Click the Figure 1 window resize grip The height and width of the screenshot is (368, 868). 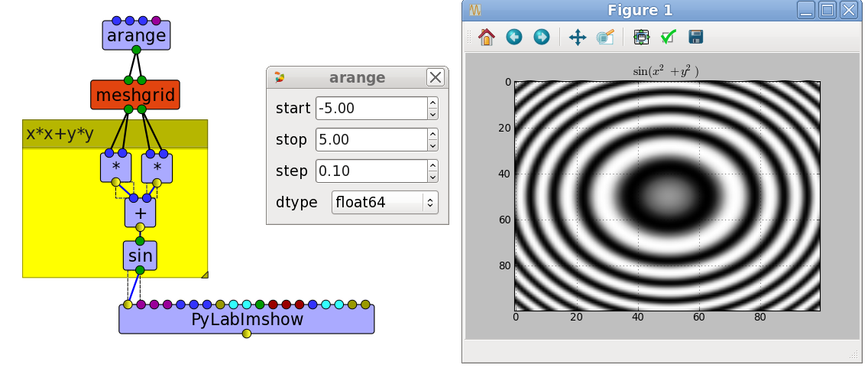(x=853, y=355)
